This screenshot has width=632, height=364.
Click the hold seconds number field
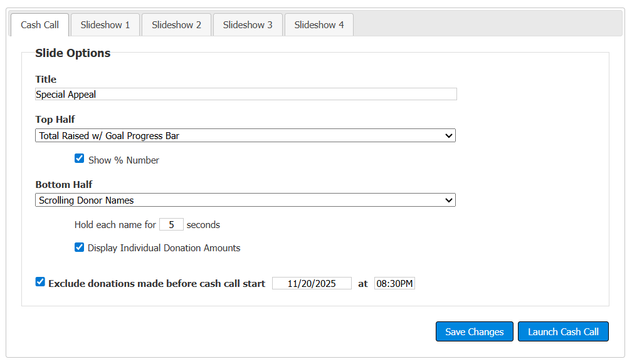(x=171, y=224)
